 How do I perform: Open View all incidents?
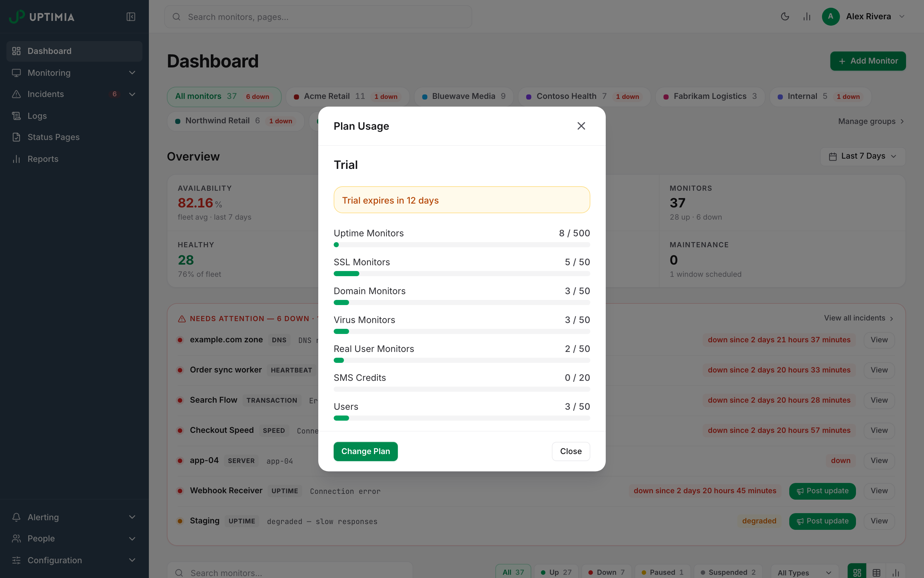[x=859, y=318]
